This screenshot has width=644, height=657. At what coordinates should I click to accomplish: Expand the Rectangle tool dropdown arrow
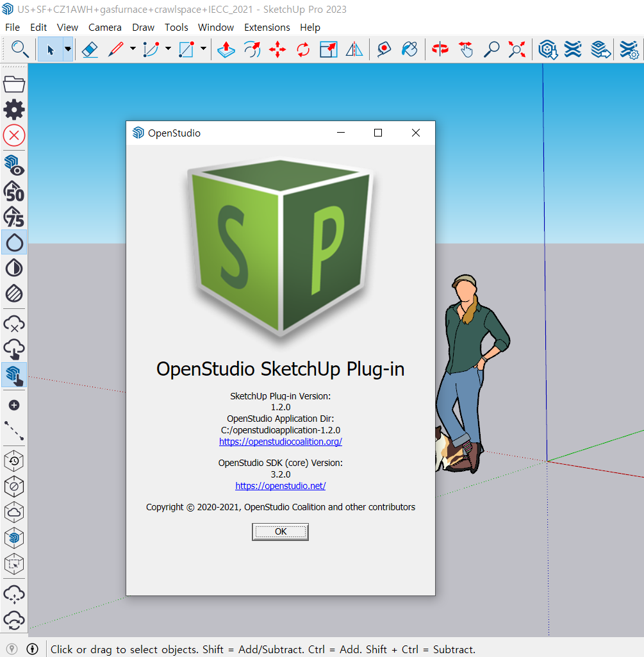pyautogui.click(x=203, y=49)
